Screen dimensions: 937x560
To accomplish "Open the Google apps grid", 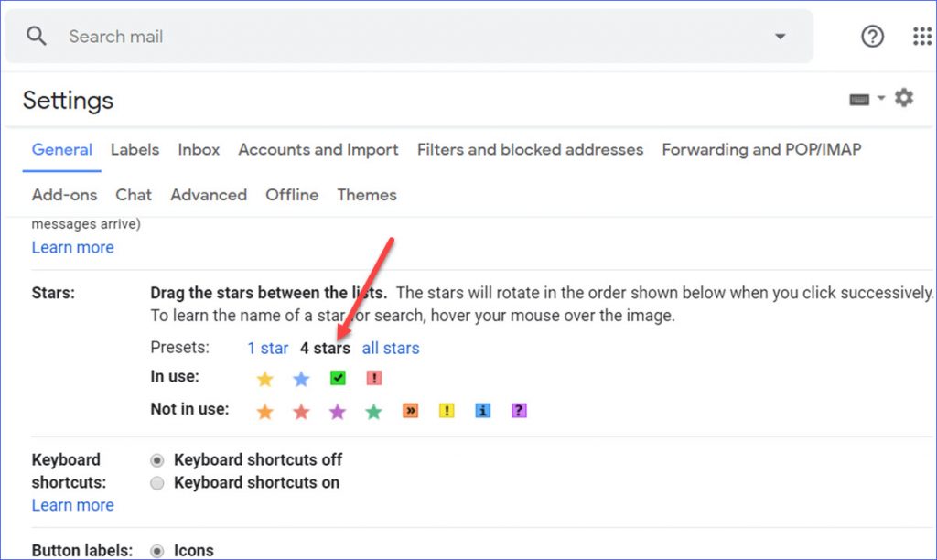I will (921, 36).
